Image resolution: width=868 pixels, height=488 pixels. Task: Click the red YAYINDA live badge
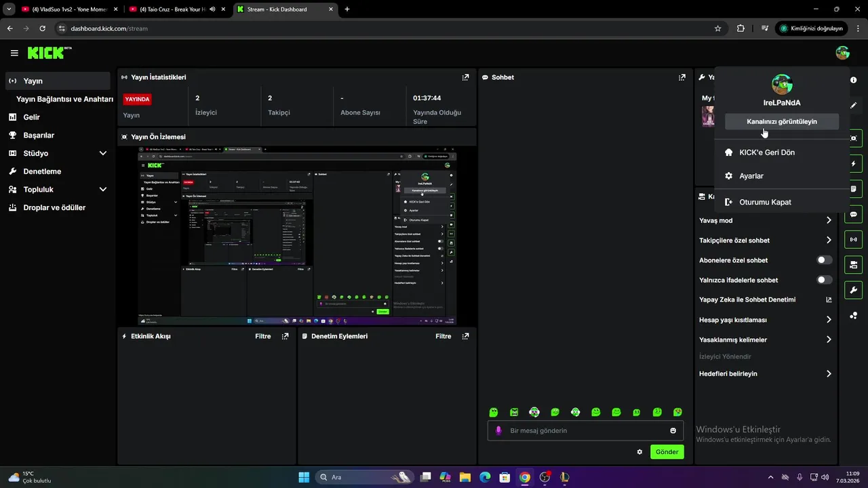point(137,99)
